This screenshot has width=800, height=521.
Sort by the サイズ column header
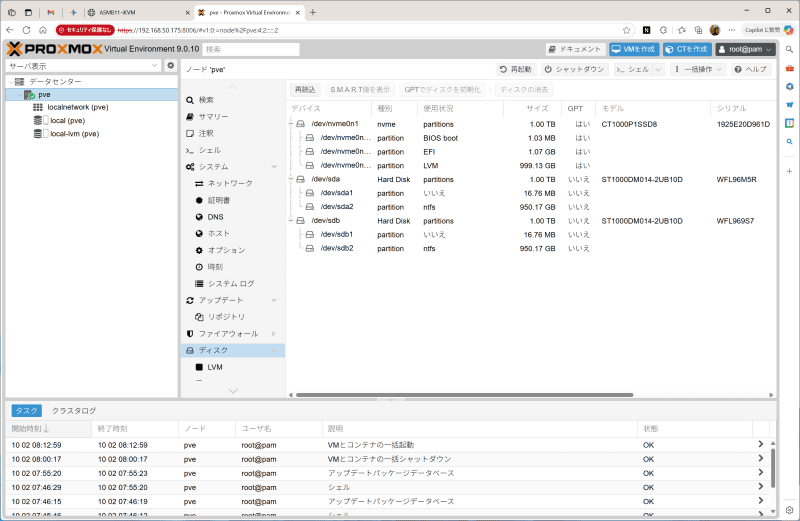coord(532,108)
